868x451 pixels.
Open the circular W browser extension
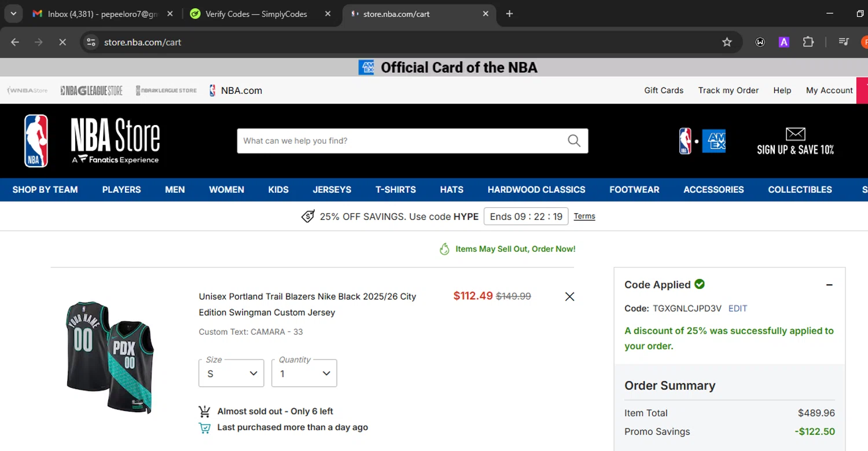760,42
